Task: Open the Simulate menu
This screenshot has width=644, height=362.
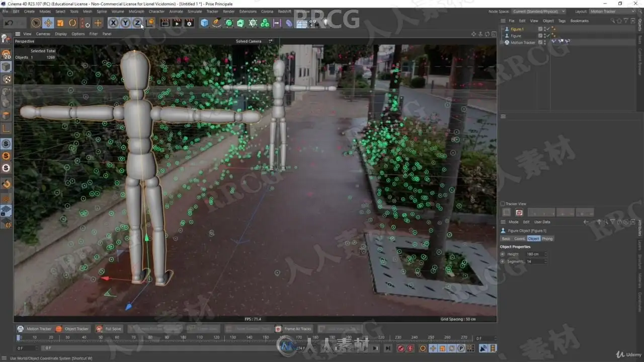Action: tap(194, 11)
